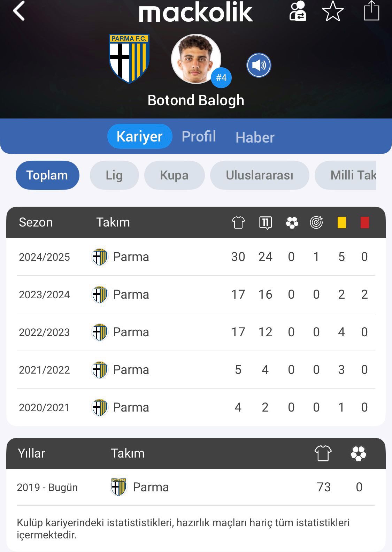Play the name pronunciation speaker icon
The width and height of the screenshot is (392, 552).
click(259, 65)
